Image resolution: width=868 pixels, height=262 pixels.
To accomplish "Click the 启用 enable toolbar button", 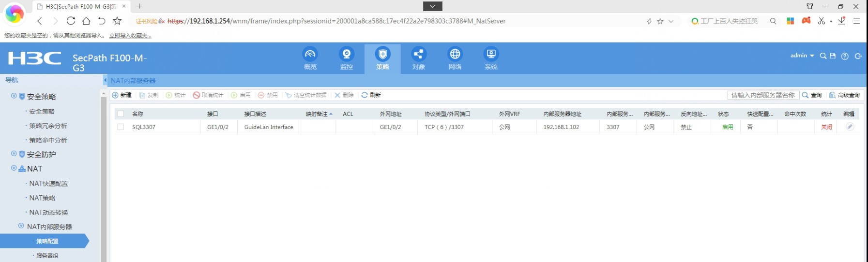I will [x=241, y=95].
